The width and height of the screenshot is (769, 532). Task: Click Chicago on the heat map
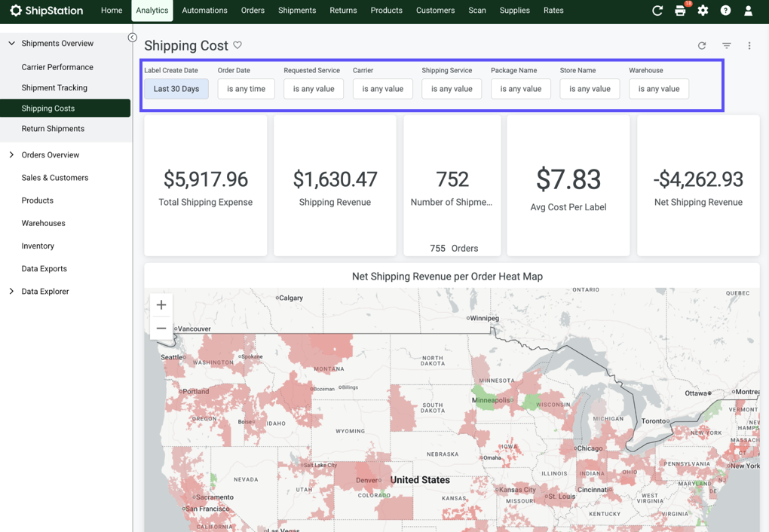(x=589, y=448)
